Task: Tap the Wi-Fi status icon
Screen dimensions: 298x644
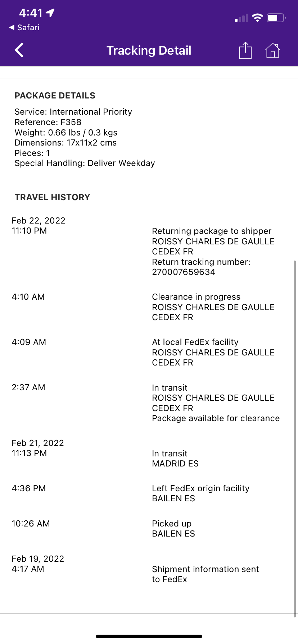Action: 258,18
